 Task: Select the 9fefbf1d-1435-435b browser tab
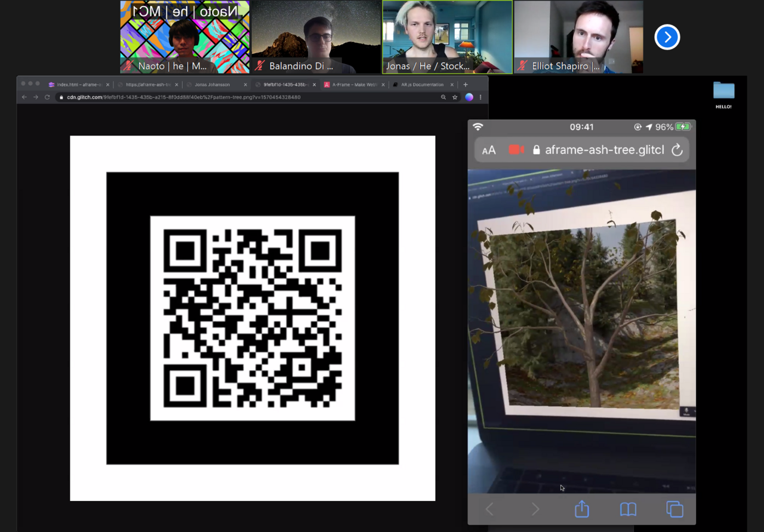pos(285,85)
